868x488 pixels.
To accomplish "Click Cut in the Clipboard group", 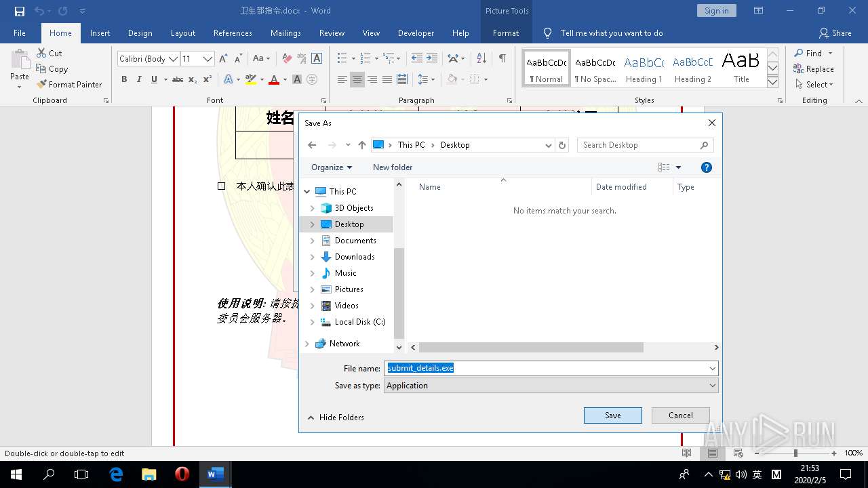I will click(50, 53).
